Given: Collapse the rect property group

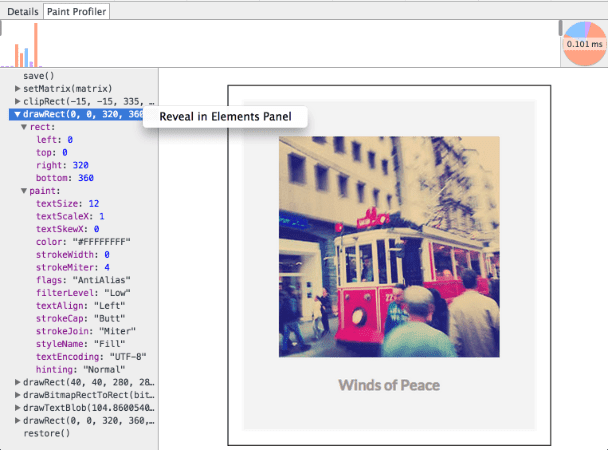Looking at the screenshot, I should click(x=25, y=127).
